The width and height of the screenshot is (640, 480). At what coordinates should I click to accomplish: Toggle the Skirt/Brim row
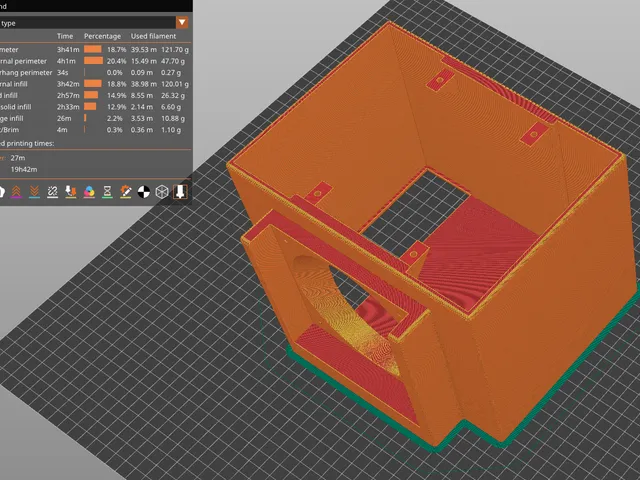[x=95, y=129]
